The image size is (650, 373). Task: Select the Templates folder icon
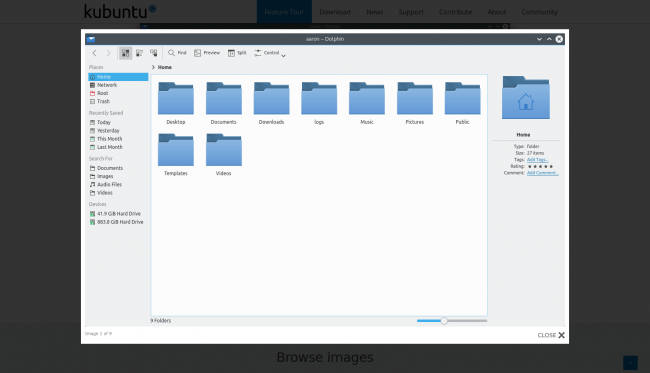(176, 150)
